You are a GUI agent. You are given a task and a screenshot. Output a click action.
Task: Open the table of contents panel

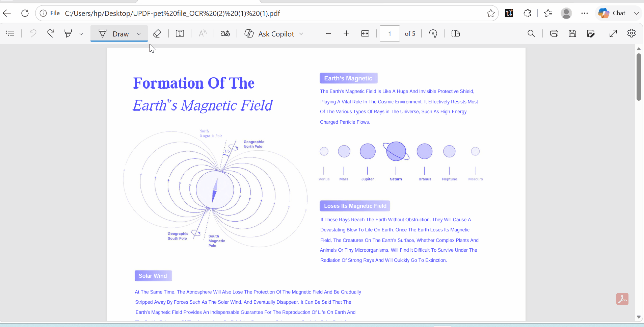tap(10, 33)
